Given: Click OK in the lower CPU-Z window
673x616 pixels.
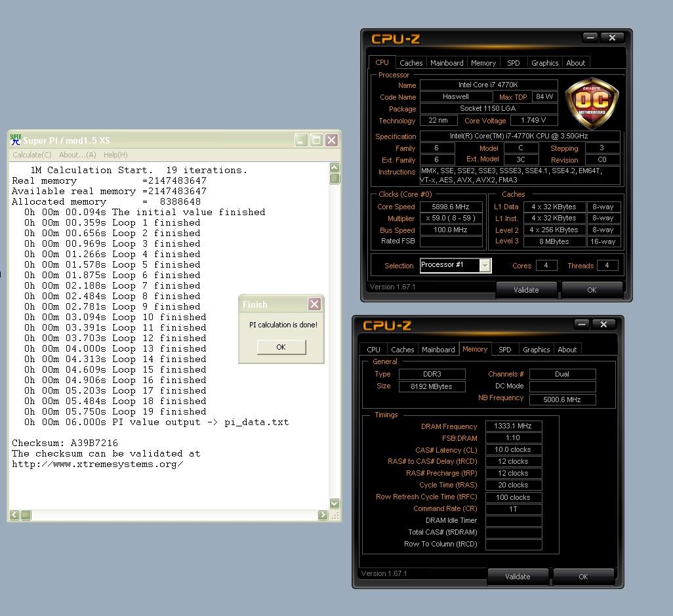Looking at the screenshot, I should (x=583, y=577).
